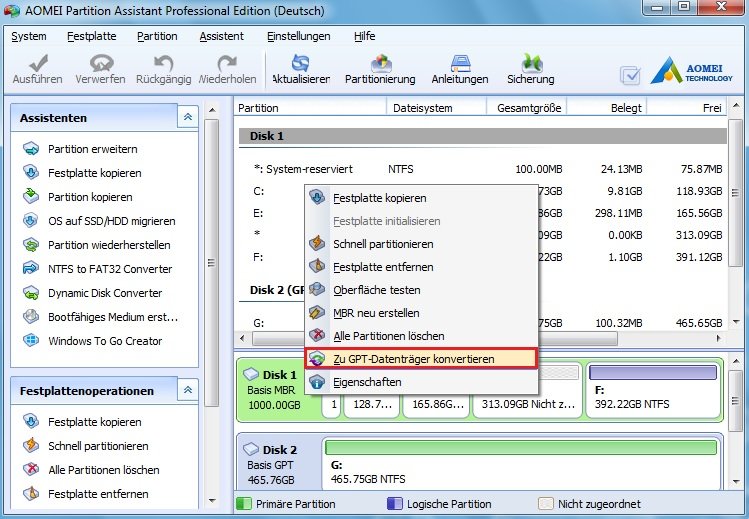Click the Bootfähiges Medium disc icon
This screenshot has width=749, height=519.
(31, 317)
